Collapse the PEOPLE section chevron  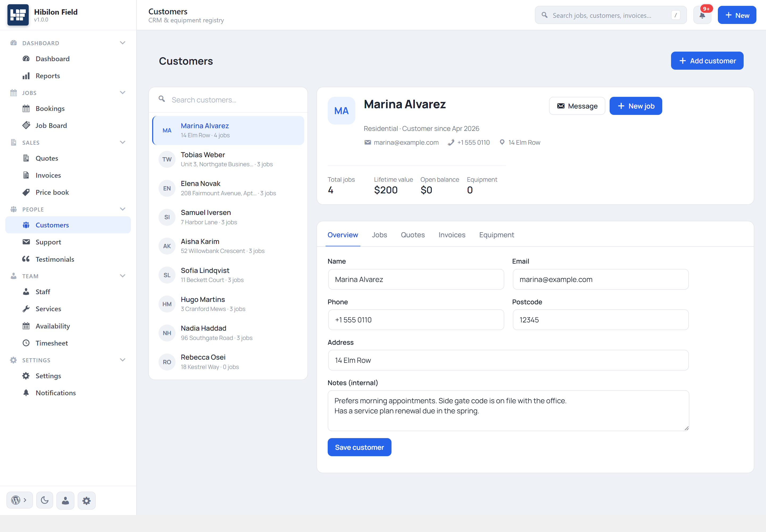[x=123, y=209]
